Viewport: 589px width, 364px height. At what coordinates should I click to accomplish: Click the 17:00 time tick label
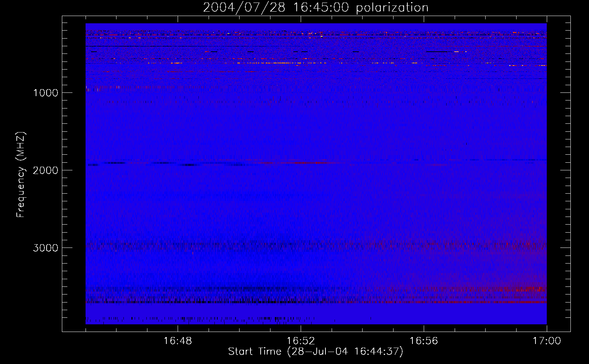tap(547, 341)
